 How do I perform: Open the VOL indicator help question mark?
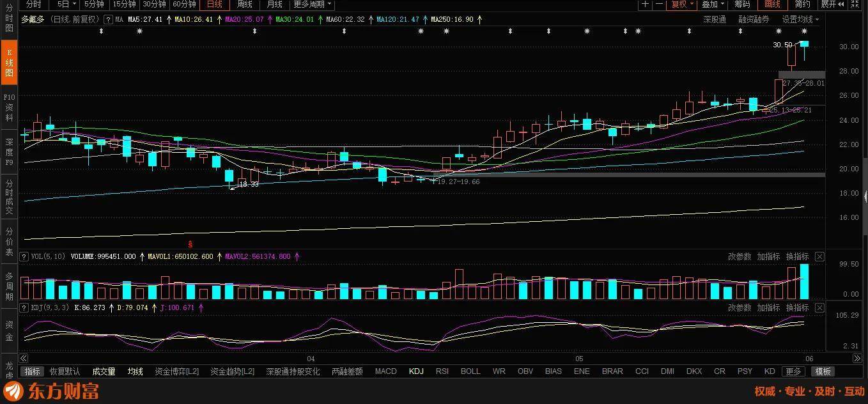(x=24, y=256)
